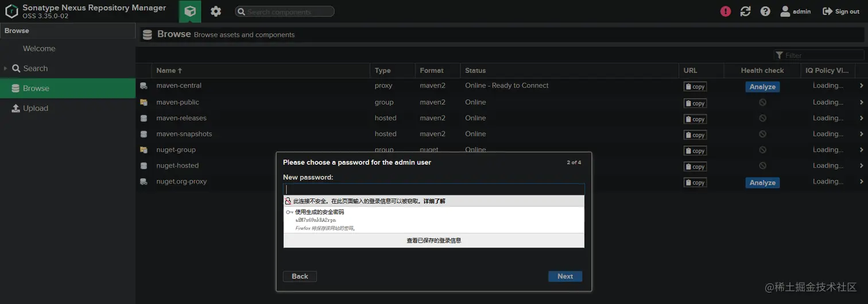This screenshot has height=304, width=868.
Task: Copy the maven-releases URL
Action: pos(695,119)
